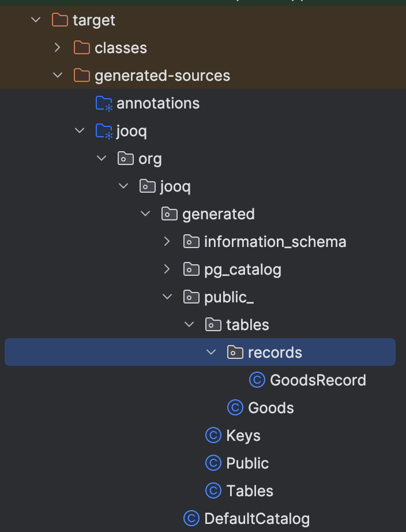
Task: Select the tables package
Action: point(247,325)
